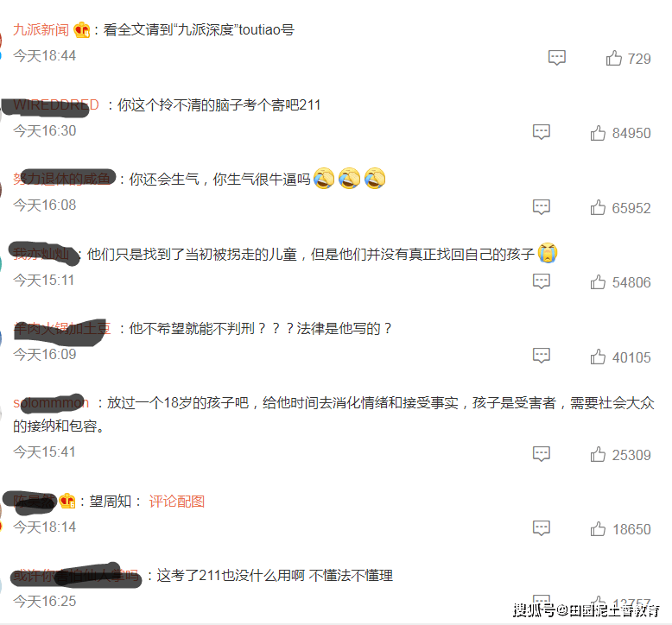The image size is (672, 625).
Task: Like the comment with 65952 likes
Action: [598, 207]
